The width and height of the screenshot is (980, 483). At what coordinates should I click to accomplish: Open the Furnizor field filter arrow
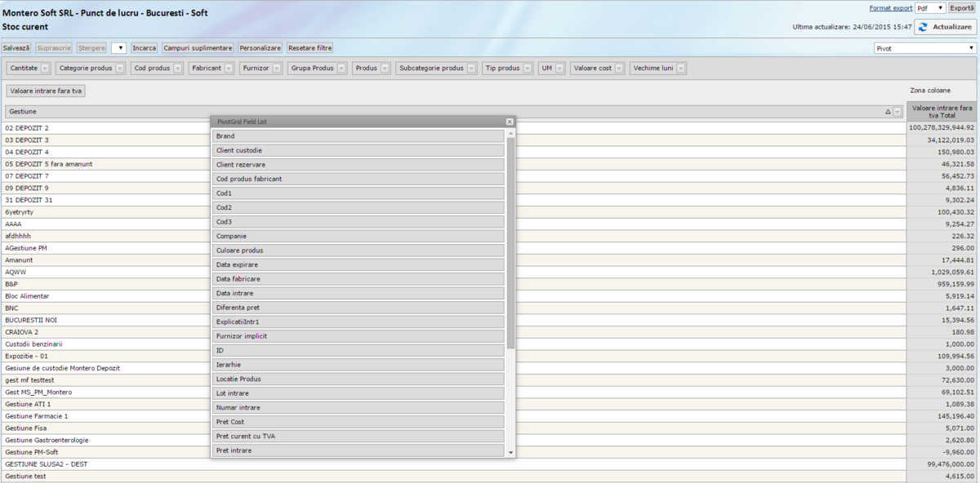278,69
